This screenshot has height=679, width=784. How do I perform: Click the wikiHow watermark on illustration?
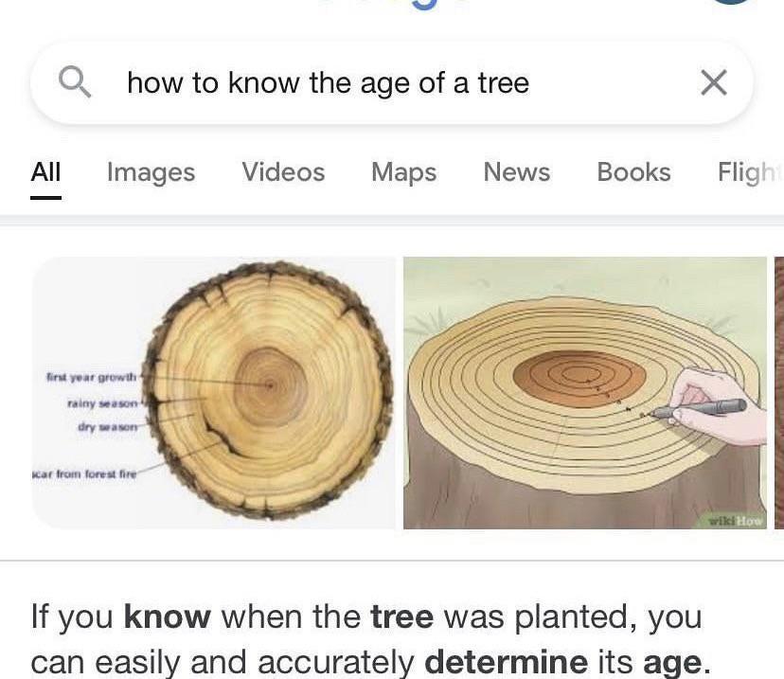[x=737, y=521]
